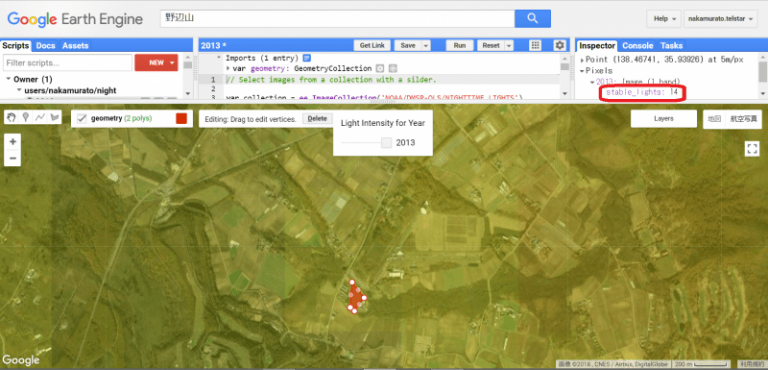Viewport: 768px width, 370px height.
Task: Open the editor settings gear icon
Action: (560, 46)
